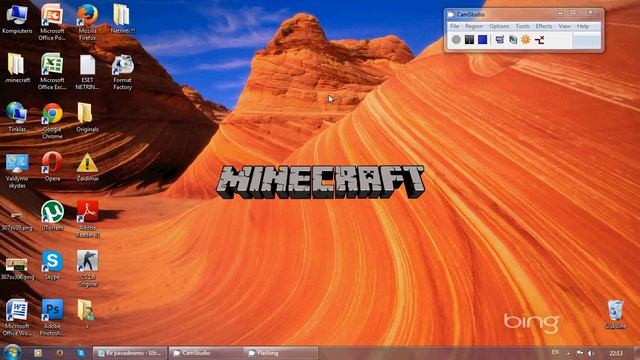This screenshot has width=640, height=360.
Task: Select the .minecraft folder icon
Action: pyautogui.click(x=17, y=68)
